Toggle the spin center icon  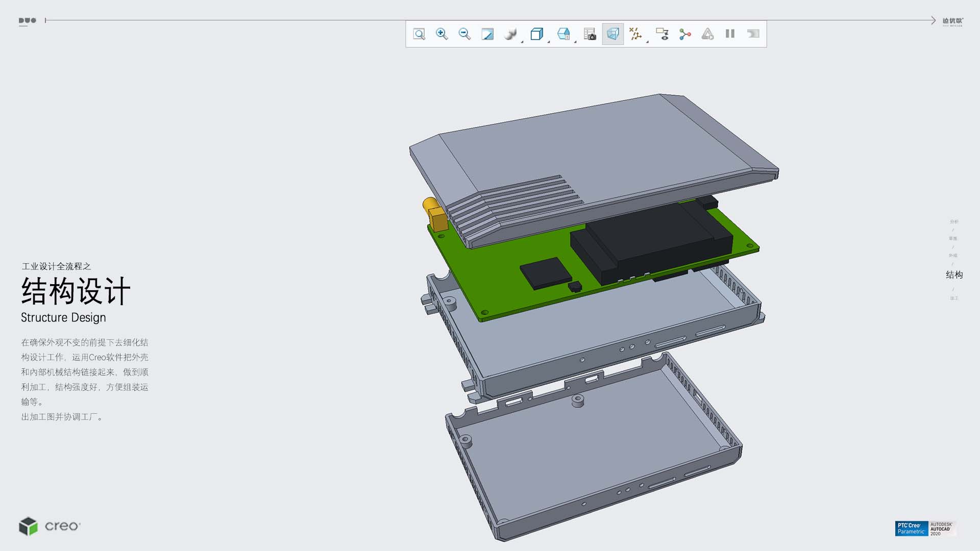(685, 34)
